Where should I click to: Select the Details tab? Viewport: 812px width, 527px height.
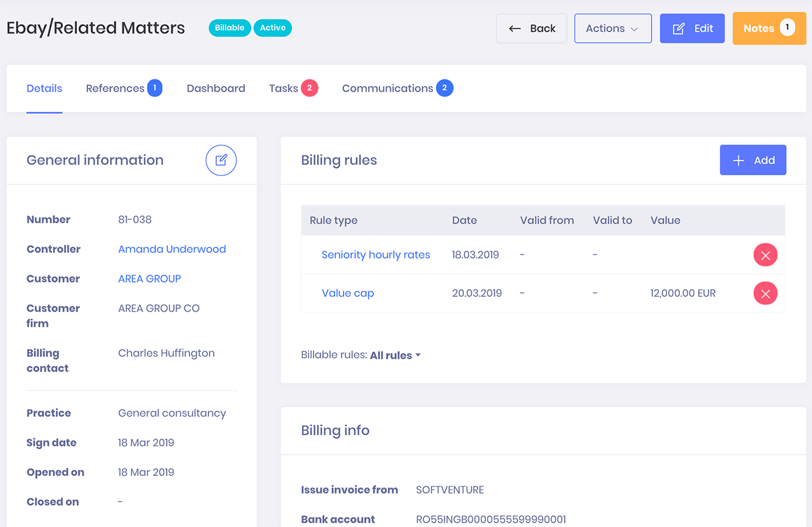(44, 89)
